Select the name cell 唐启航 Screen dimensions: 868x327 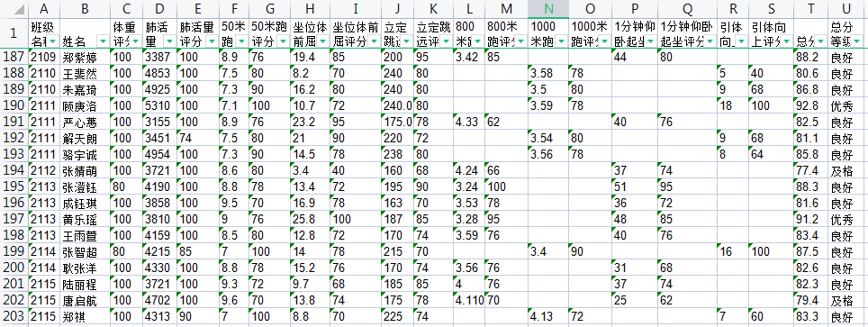[84, 300]
